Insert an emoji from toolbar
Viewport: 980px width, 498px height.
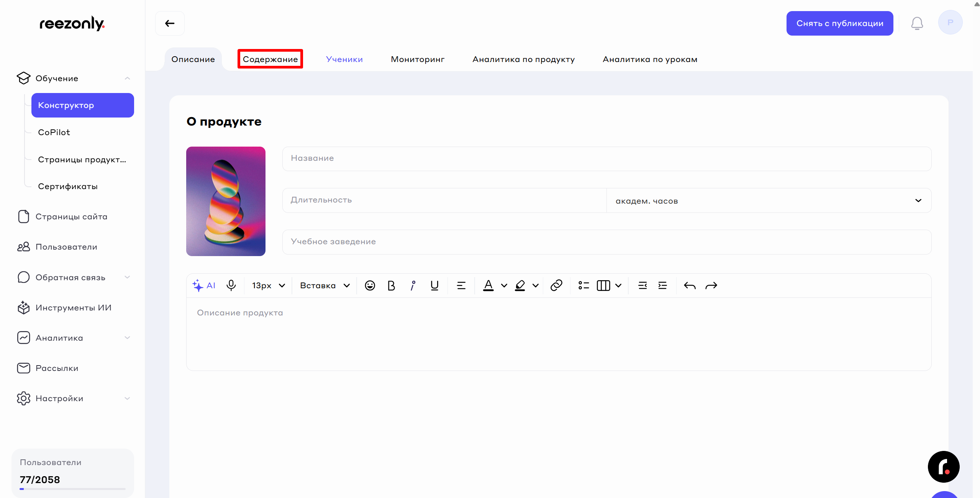[370, 286]
